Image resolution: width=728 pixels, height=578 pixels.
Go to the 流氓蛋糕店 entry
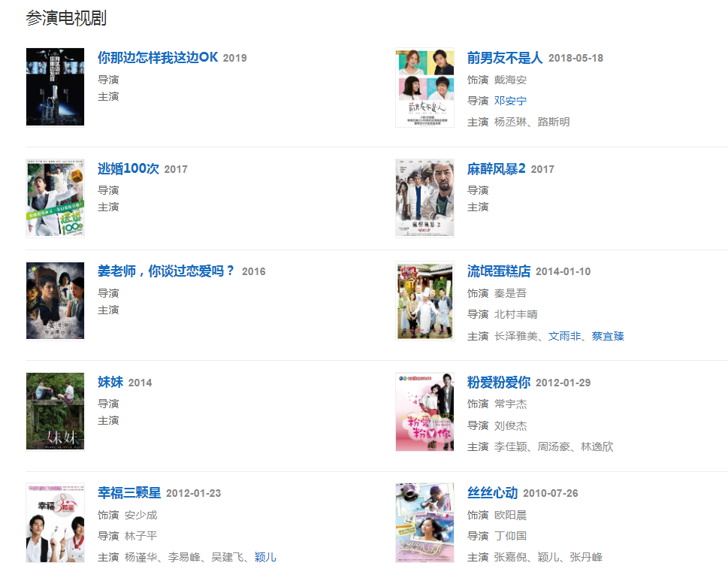point(499,271)
